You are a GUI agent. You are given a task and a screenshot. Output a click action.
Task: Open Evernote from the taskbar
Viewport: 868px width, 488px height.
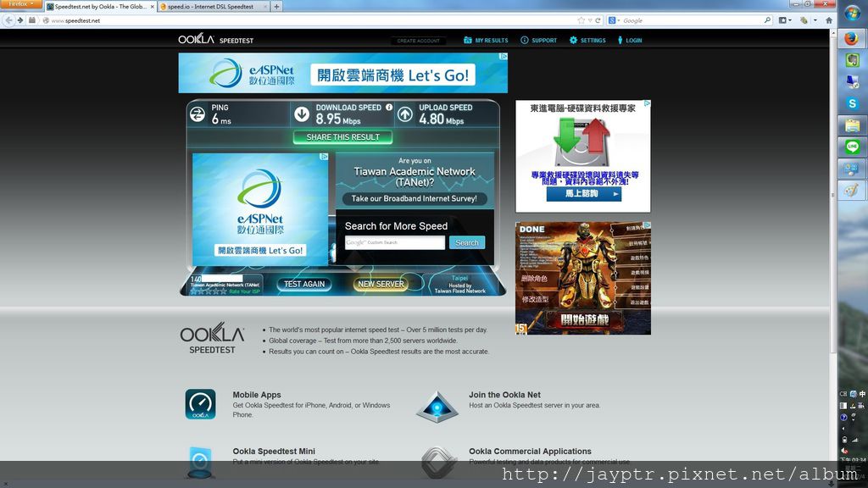[x=852, y=60]
